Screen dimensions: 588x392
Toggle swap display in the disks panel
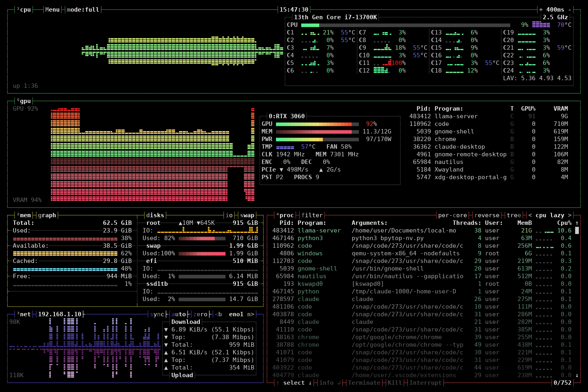click(x=247, y=215)
